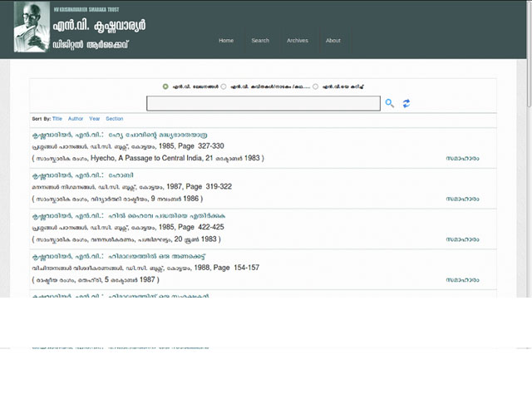532x399 pixels.
Task: Open 'സമാഹാരം' link in the 9 November 1986 entry
Action: click(462, 199)
